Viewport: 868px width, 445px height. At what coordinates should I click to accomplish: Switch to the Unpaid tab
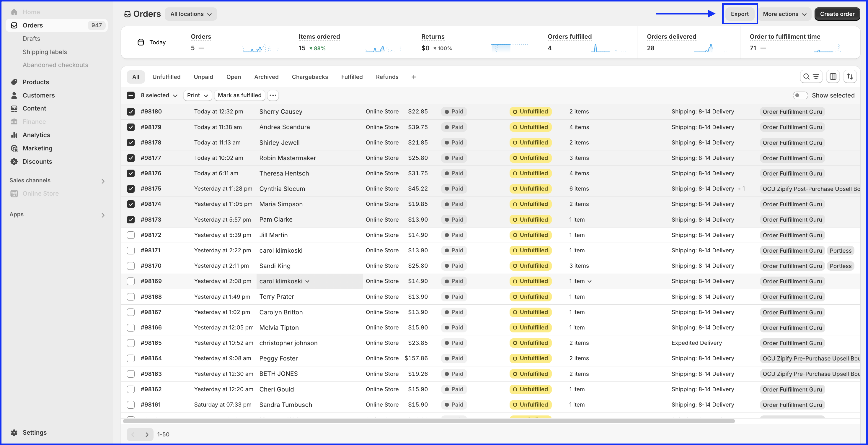point(203,77)
